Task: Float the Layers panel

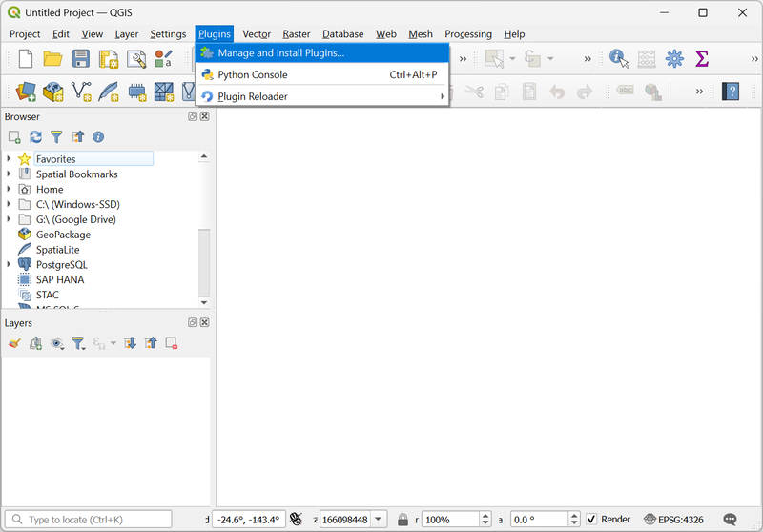Action: (193, 322)
